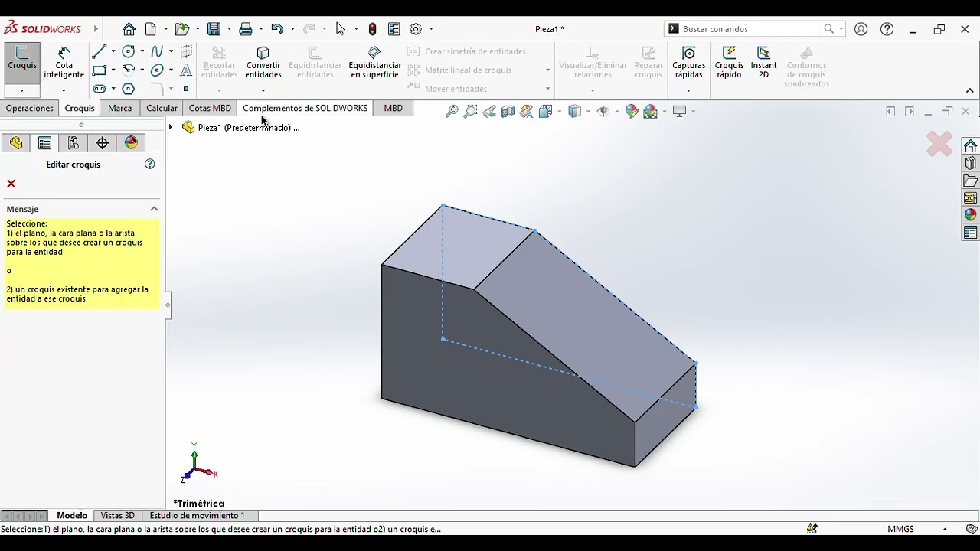Click the Rebuild traffic light icon

pos(373,29)
